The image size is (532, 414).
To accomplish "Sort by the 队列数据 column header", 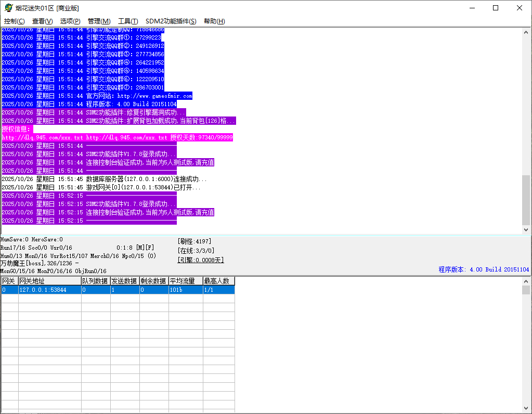I will point(95,281).
